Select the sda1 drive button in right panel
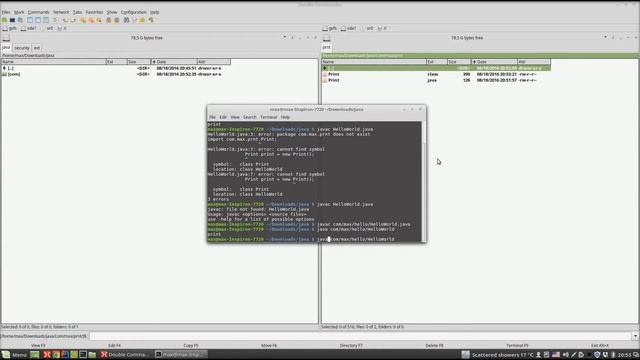This screenshot has height=360, width=640. click(x=349, y=29)
